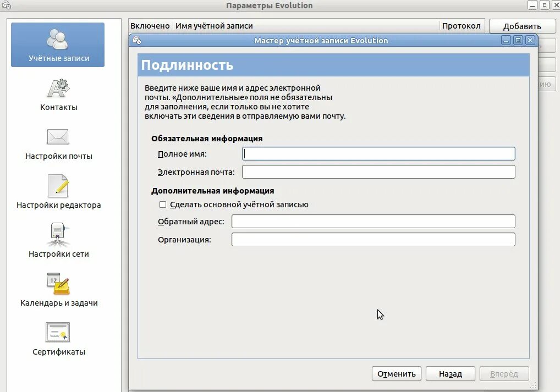Open the Настройки сети network icon
The image size is (560, 392).
58,235
